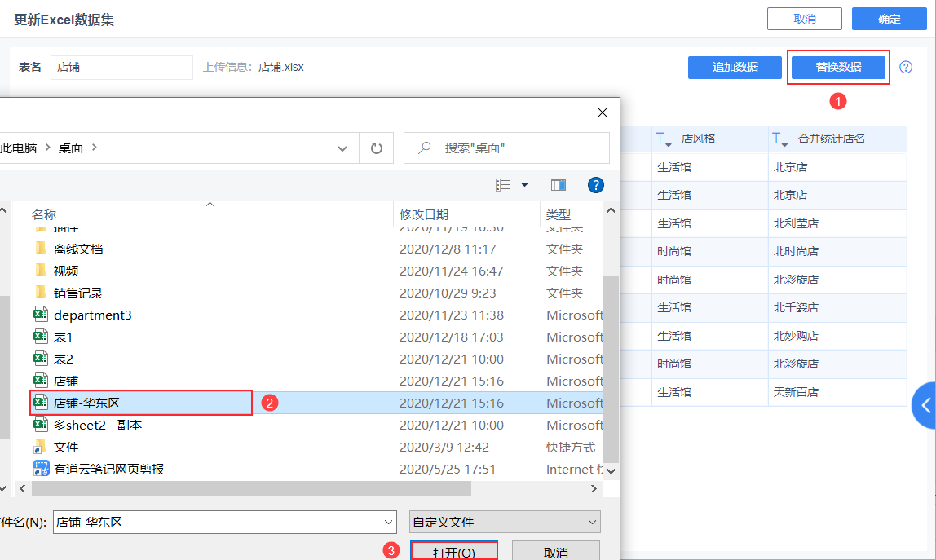Click the file list scroll down arrow

tap(611, 471)
